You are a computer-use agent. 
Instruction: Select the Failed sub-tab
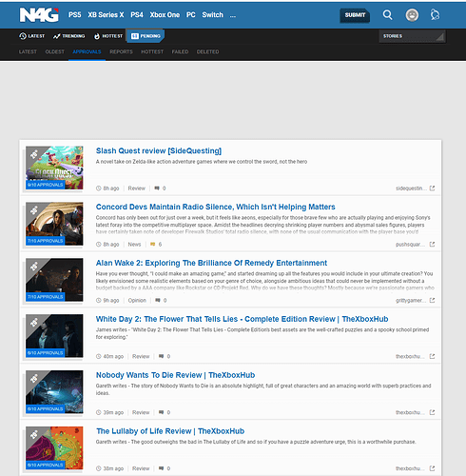click(x=180, y=51)
